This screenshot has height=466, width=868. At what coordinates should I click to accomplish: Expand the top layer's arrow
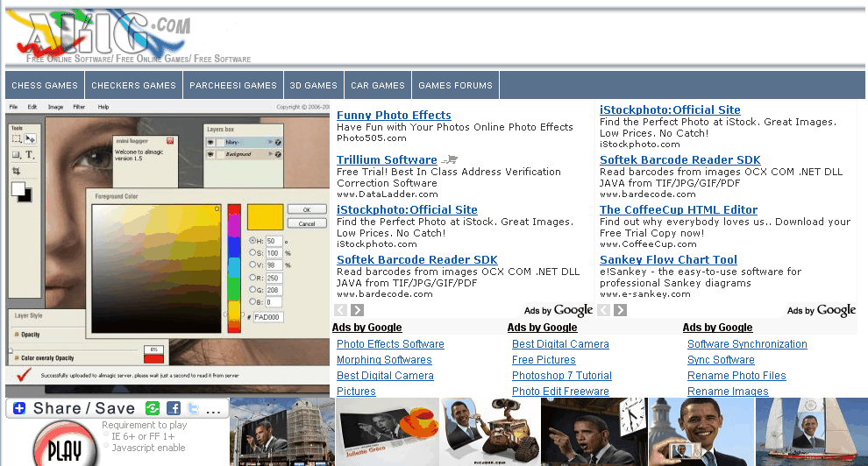click(x=271, y=143)
